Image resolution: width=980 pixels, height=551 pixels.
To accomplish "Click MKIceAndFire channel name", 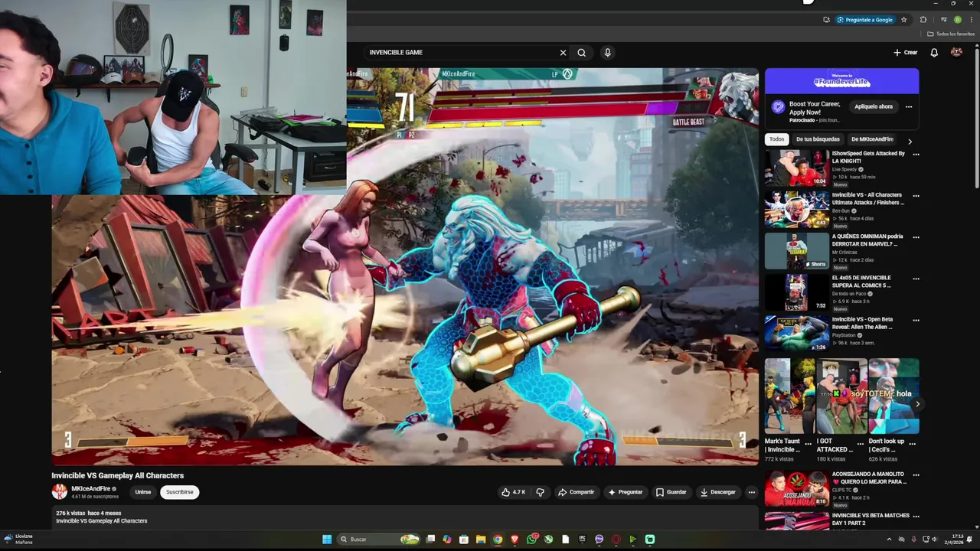I will [91, 488].
